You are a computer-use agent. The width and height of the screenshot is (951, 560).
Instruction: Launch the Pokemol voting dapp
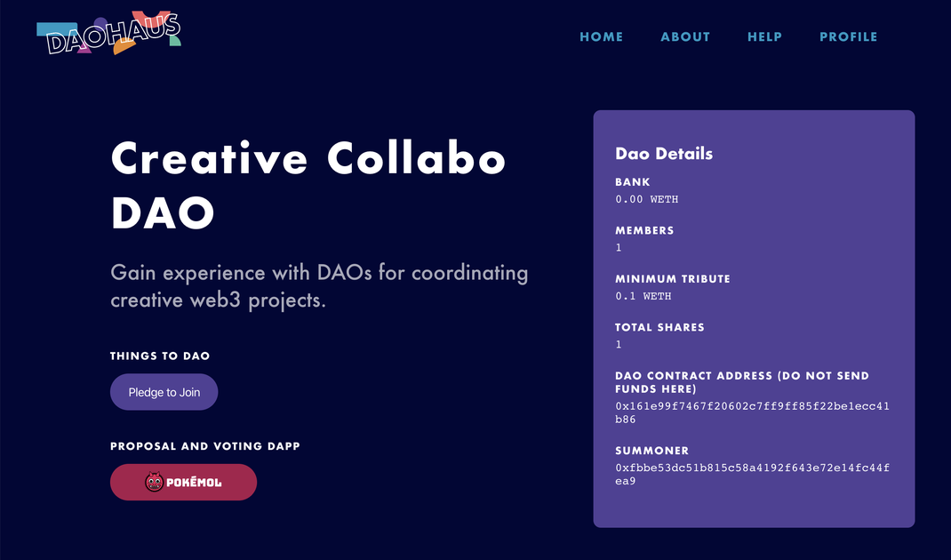(x=183, y=483)
